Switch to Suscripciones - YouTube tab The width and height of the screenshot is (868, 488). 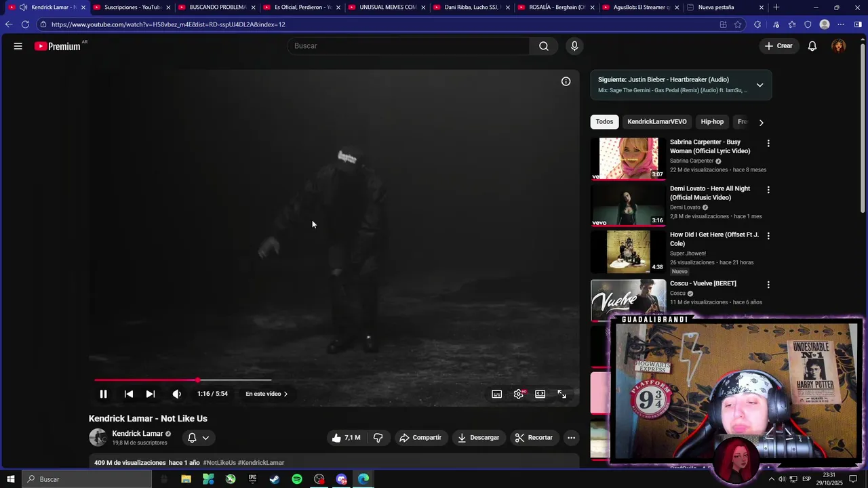pos(132,7)
